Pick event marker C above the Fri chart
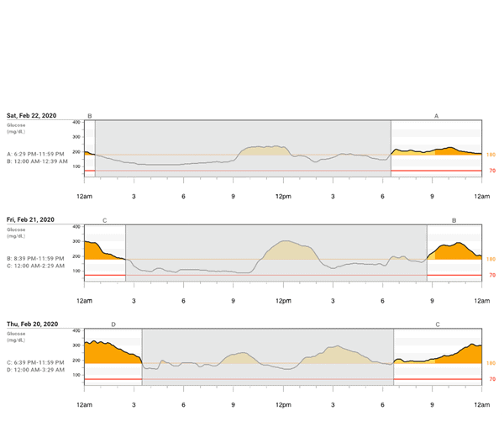The height and width of the screenshot is (427, 504). (104, 220)
